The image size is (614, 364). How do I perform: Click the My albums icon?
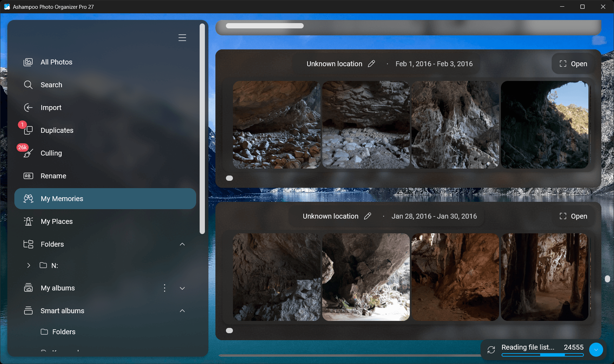(x=28, y=288)
